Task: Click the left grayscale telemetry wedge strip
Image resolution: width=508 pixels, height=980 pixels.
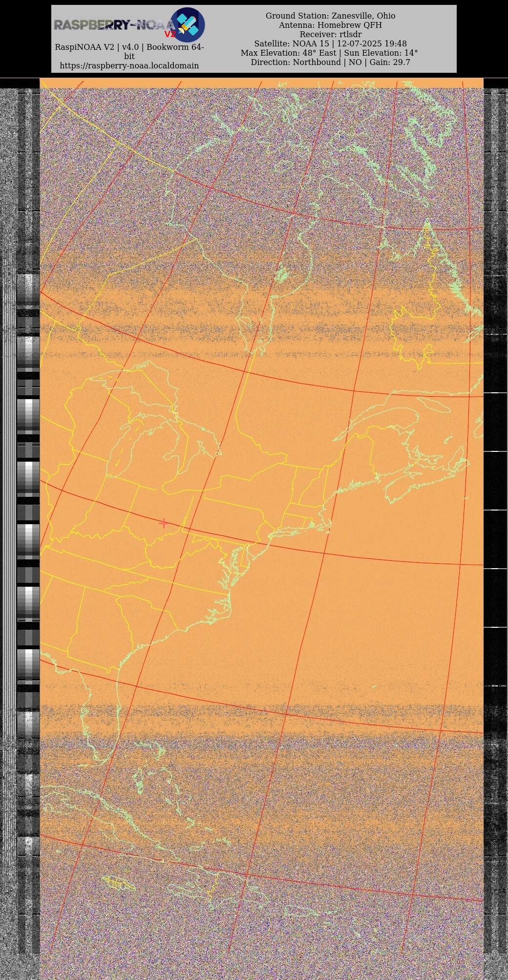Action: point(28,489)
